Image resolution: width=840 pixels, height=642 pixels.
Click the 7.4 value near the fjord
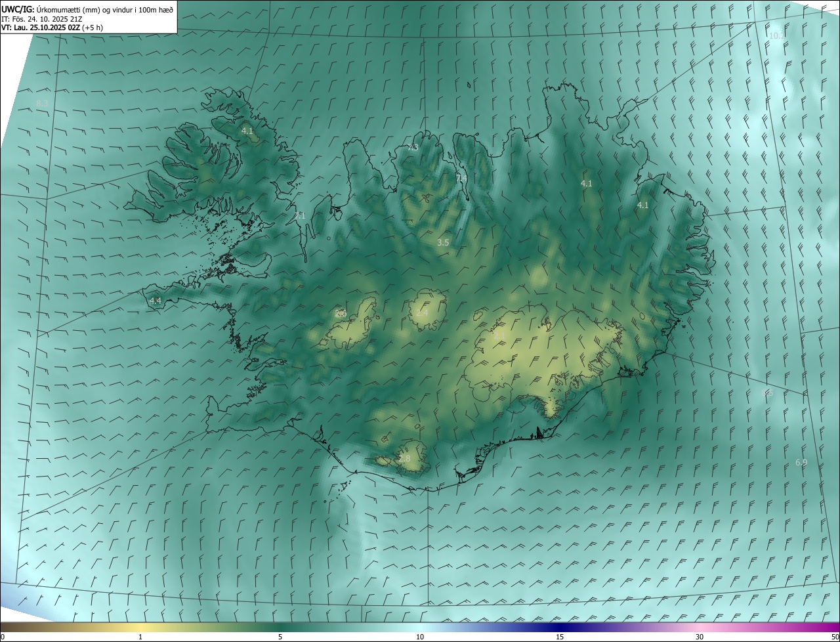pyautogui.click(x=461, y=178)
